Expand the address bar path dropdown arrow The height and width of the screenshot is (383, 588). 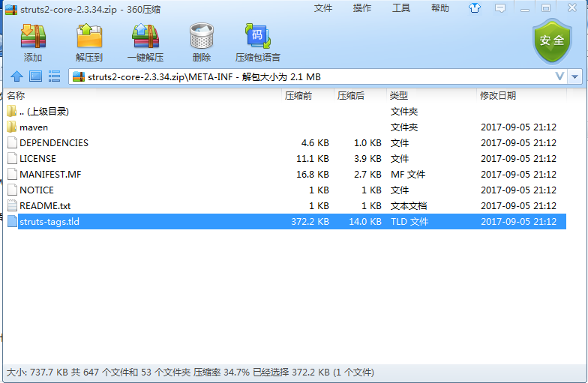click(x=574, y=76)
